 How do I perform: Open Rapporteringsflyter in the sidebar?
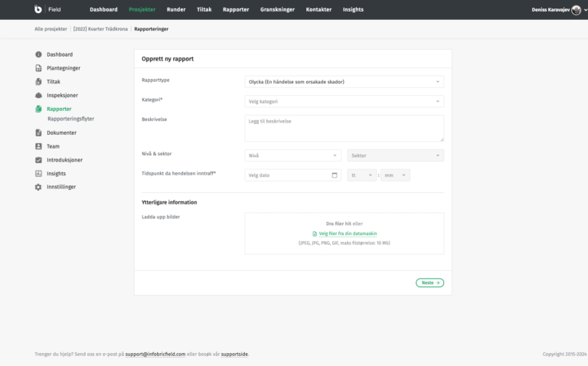pos(70,119)
